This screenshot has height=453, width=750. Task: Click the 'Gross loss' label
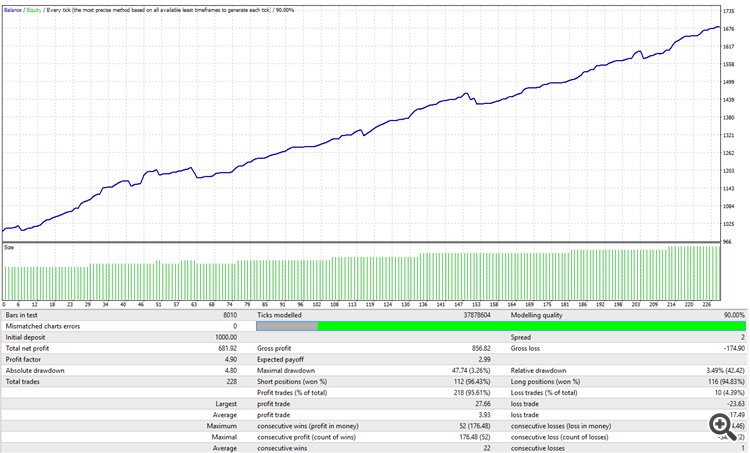[525, 348]
